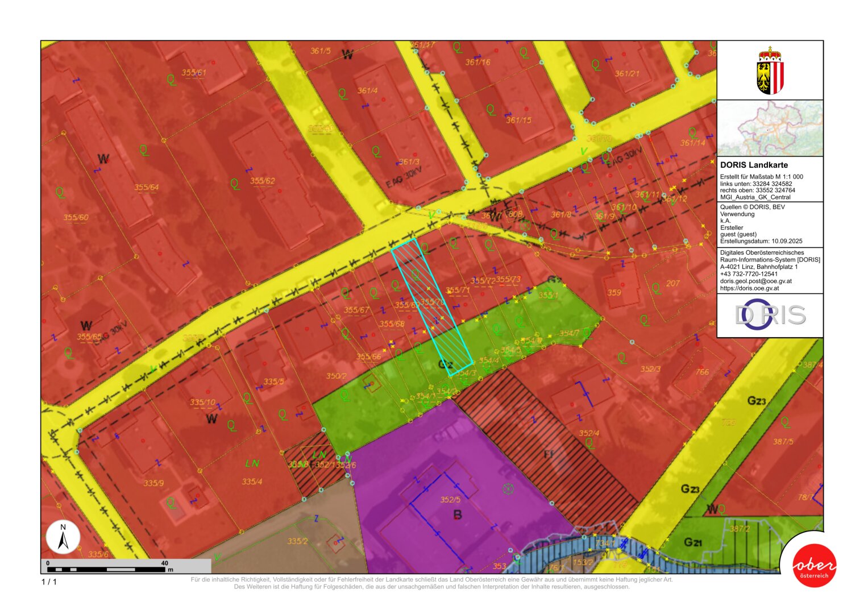Click 'Erstellungsdatum: 10.09.2025' text
Viewport: 868px width, 614px height.
[761, 241]
